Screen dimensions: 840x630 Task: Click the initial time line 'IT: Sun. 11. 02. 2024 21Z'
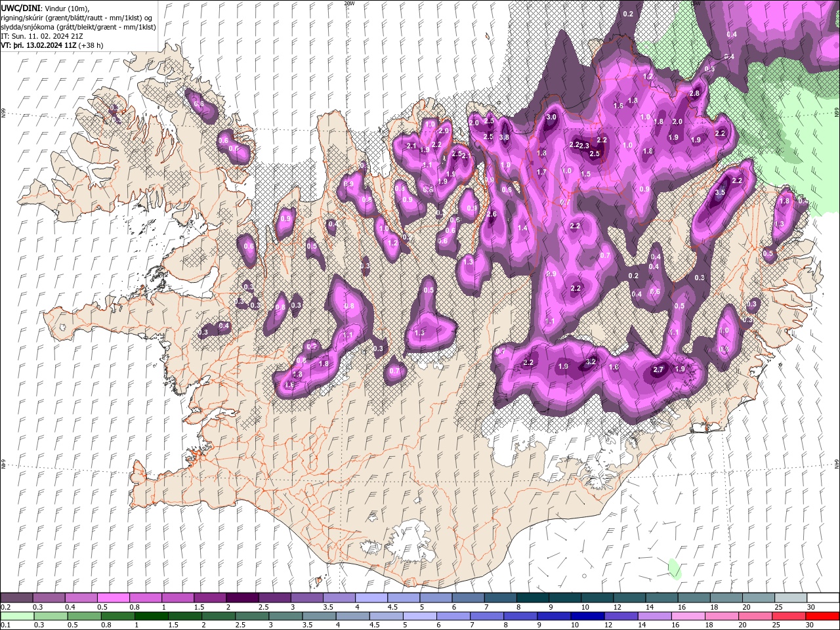coord(43,36)
